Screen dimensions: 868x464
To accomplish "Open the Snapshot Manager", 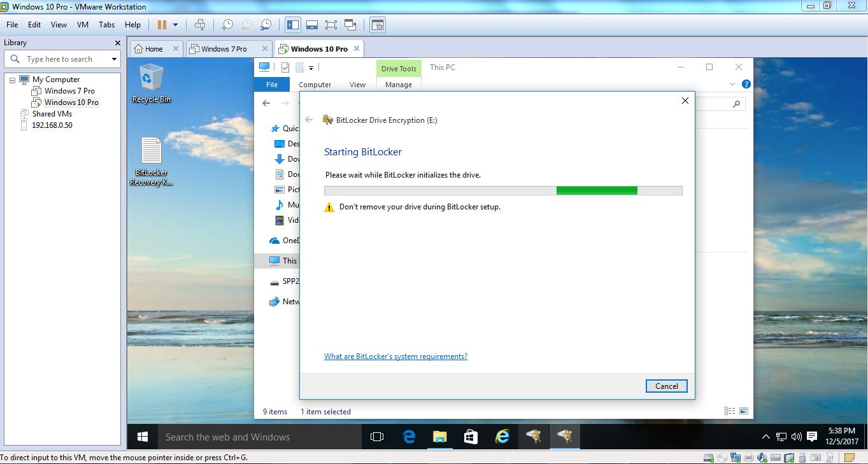I will click(x=265, y=24).
